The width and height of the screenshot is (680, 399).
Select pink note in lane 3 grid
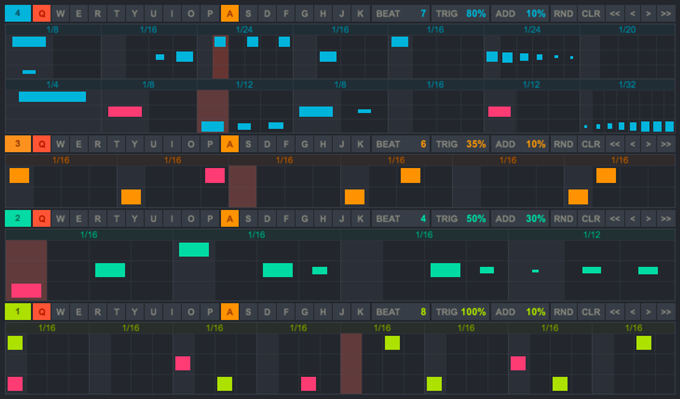click(215, 176)
